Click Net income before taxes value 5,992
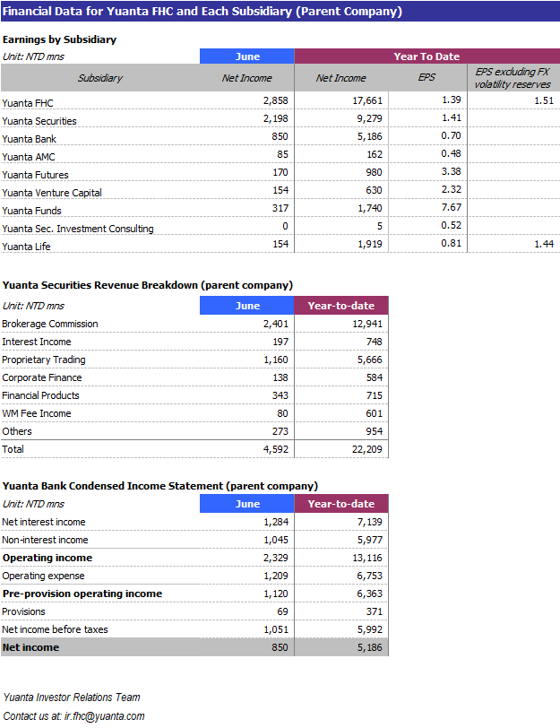 (x=370, y=630)
